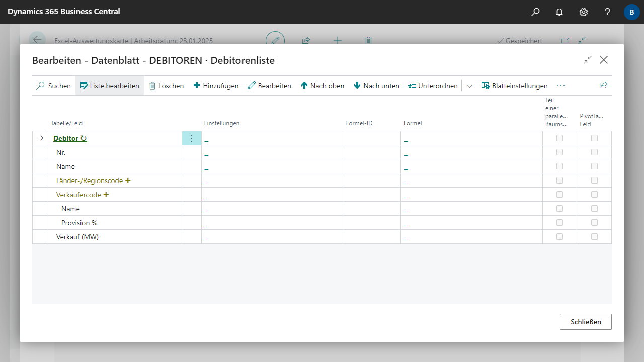The height and width of the screenshot is (362, 644).
Task: Open background card in new window
Action: [x=565, y=41]
